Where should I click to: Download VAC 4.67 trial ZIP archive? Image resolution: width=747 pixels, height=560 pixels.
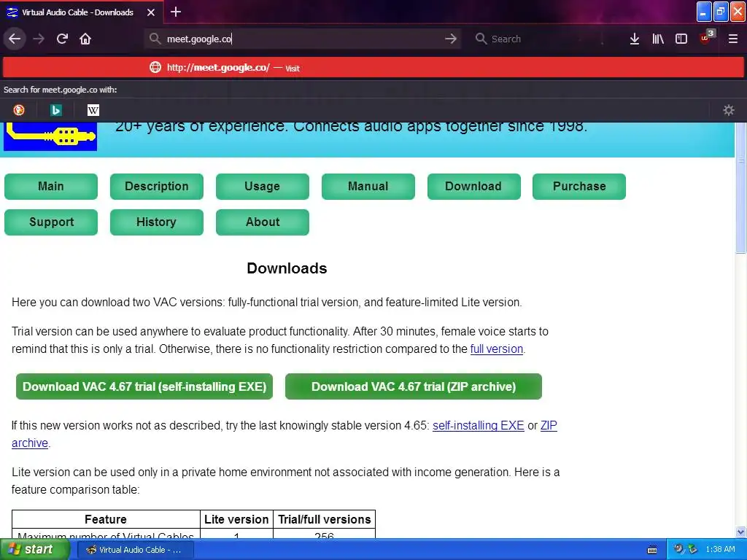click(x=414, y=386)
